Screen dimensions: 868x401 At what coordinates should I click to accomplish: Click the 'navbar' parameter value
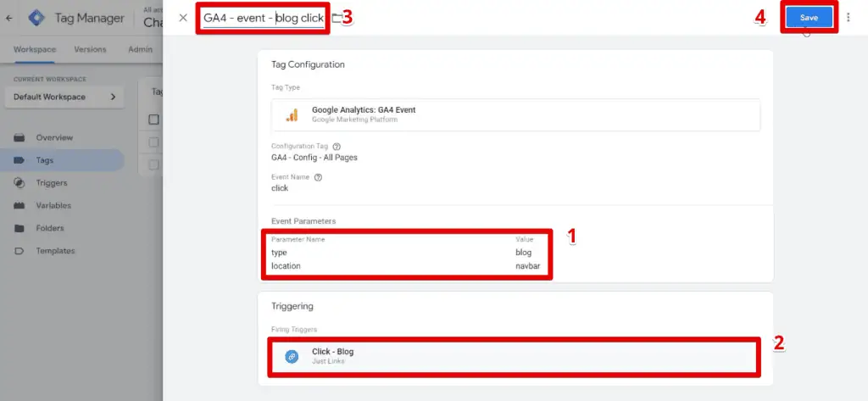point(527,266)
